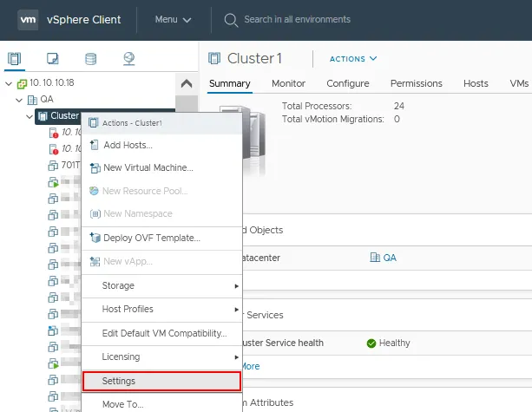Viewport: 532px width, 412px height.
Task: Open the Storage inventory view icon
Action: tap(90, 59)
